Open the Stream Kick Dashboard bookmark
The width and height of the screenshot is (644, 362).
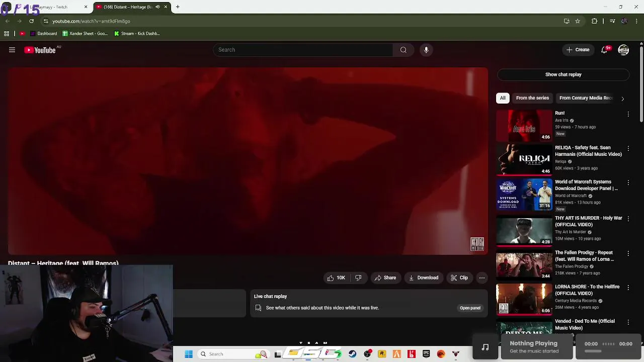tap(137, 34)
